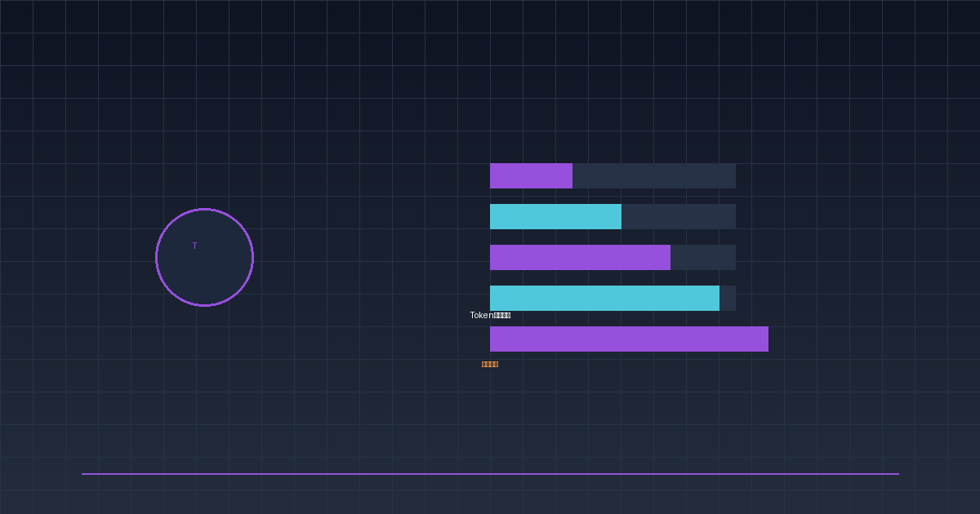Click the right tip of the longest purple bar
This screenshot has width=980, height=514.
pos(765,339)
